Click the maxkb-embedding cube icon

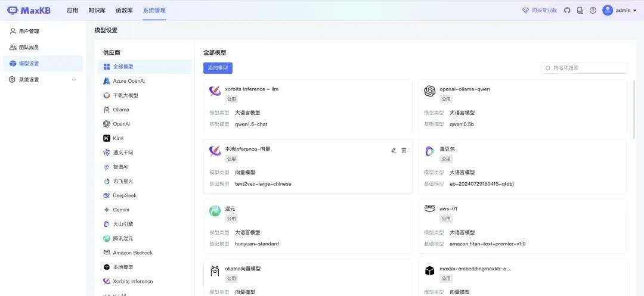(x=429, y=271)
